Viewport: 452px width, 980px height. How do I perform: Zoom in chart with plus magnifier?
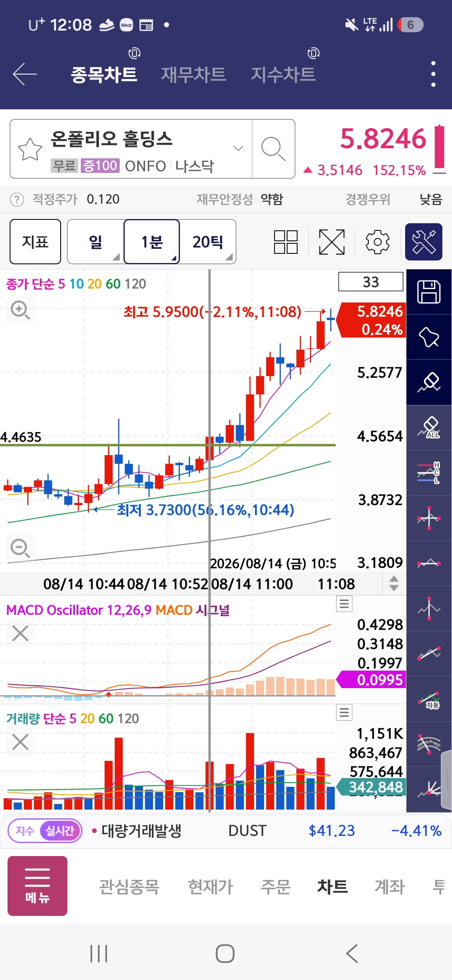point(20,310)
